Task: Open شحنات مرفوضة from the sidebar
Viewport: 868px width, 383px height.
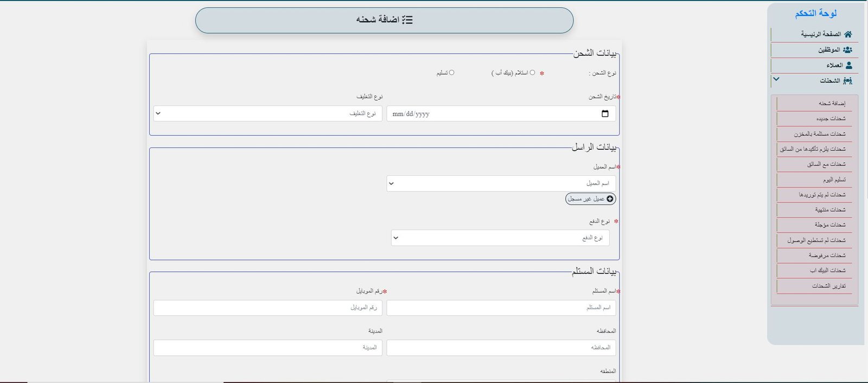Action: [827, 256]
